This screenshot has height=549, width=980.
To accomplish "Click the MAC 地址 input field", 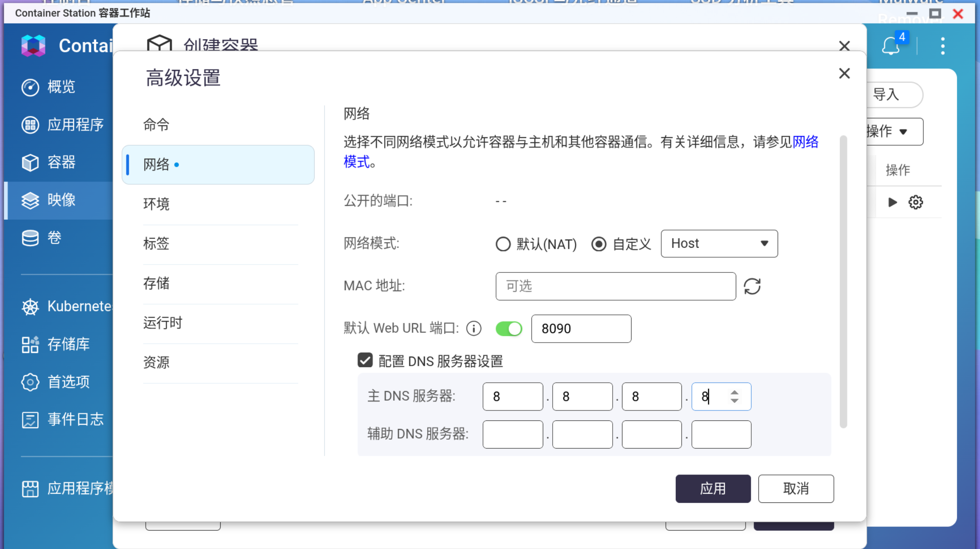I will coord(615,286).
